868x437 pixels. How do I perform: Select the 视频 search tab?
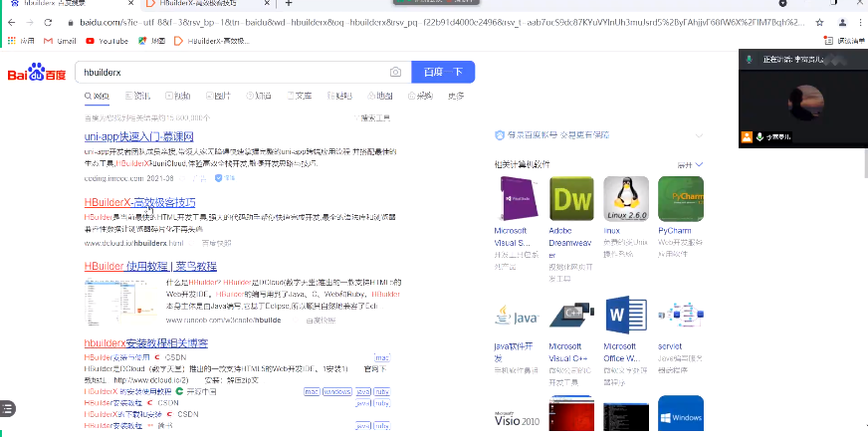178,96
